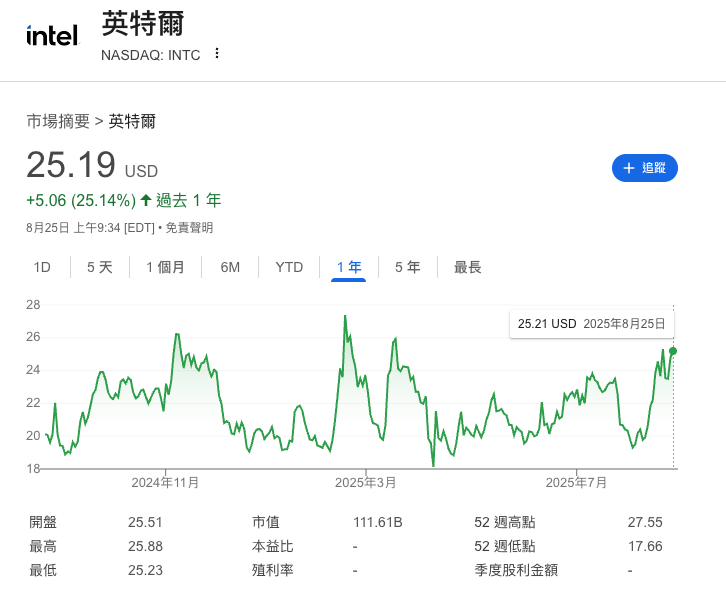726x592 pixels.
Task: Open the 最長 maximum range tab
Action: coord(468,267)
